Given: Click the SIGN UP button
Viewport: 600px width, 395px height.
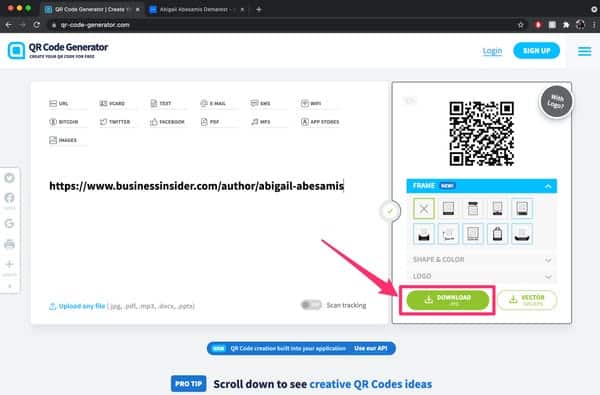Looking at the screenshot, I should pos(536,51).
